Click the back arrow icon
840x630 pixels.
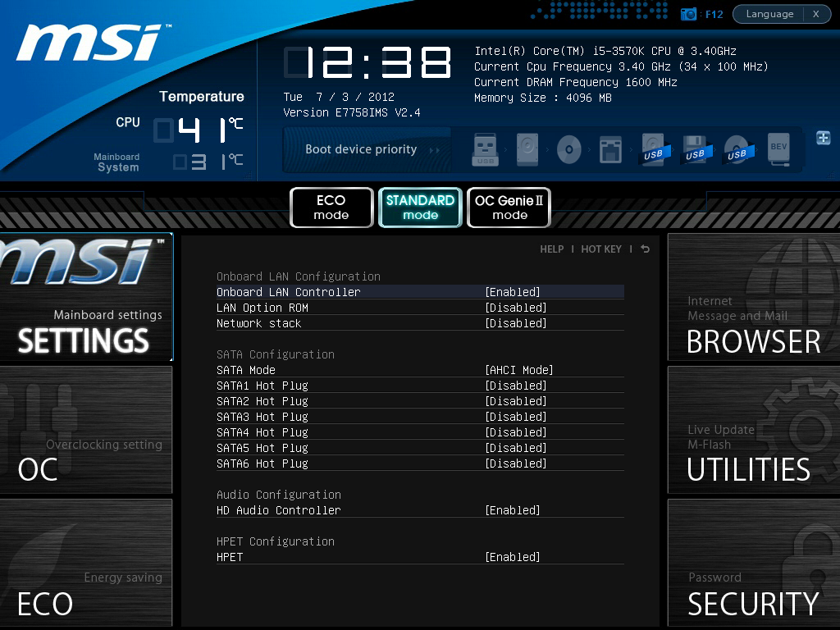pos(645,249)
